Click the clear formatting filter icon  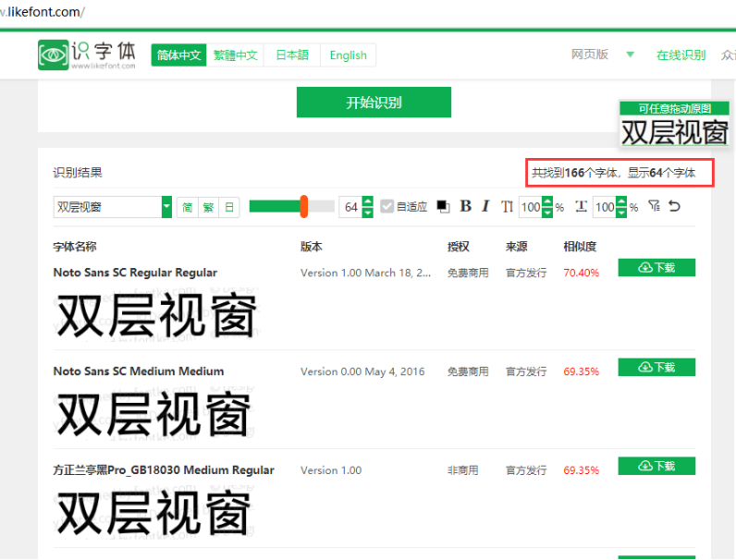click(654, 206)
